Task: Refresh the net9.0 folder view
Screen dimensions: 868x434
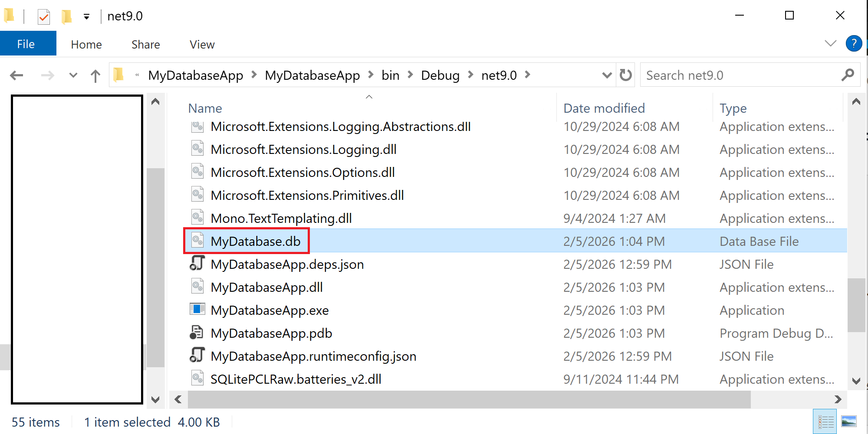Action: click(625, 75)
